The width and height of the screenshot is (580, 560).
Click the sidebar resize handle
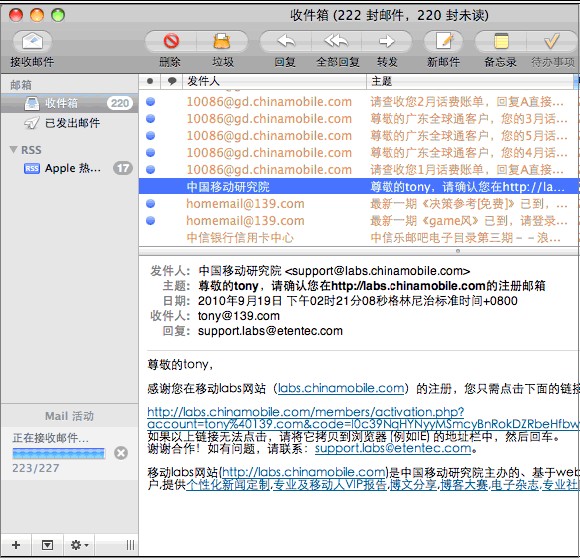coord(130,545)
